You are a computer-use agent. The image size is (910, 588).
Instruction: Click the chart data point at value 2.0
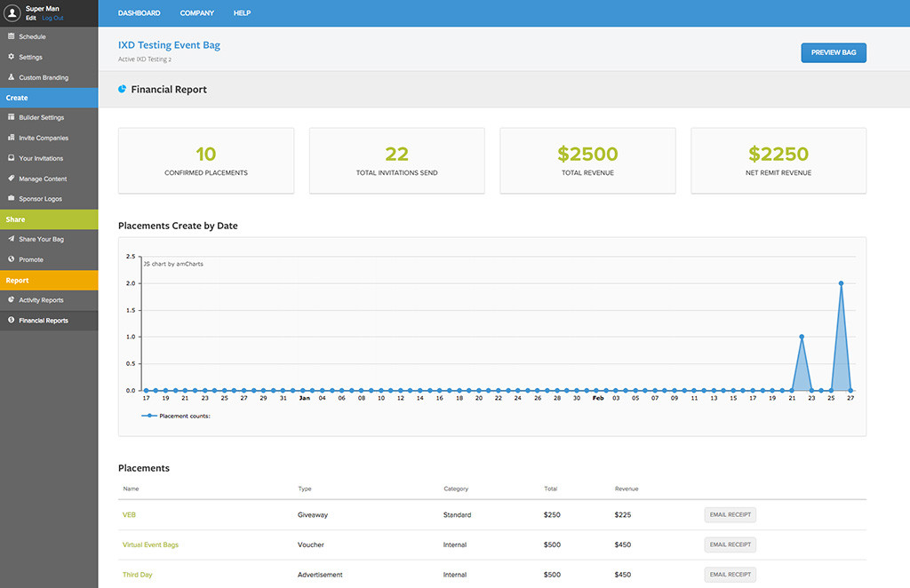coord(841,283)
